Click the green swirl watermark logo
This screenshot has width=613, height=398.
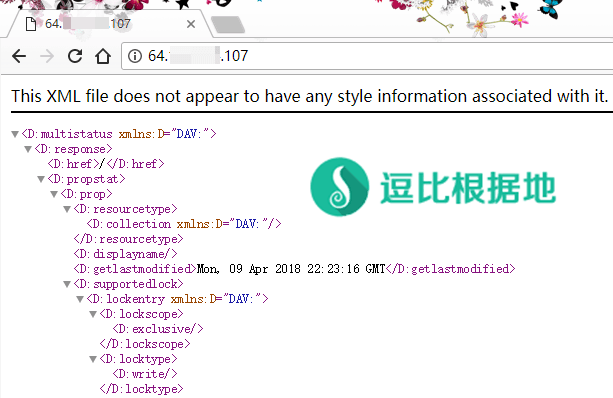click(x=340, y=187)
